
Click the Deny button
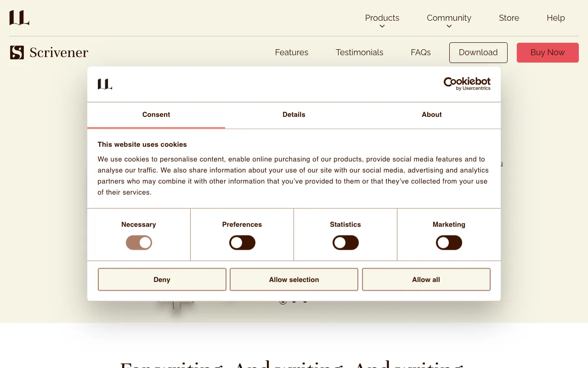[x=162, y=279]
